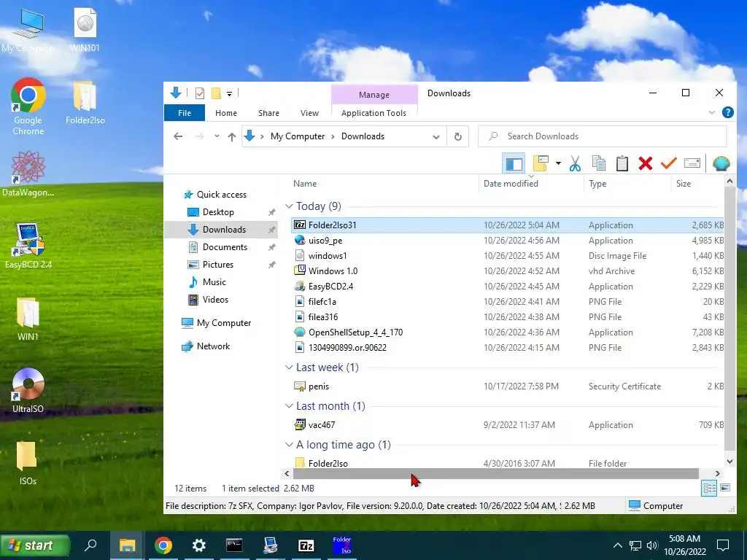Click the horizontal scrollbar thumb
The height and width of the screenshot is (560, 747).
(495, 473)
